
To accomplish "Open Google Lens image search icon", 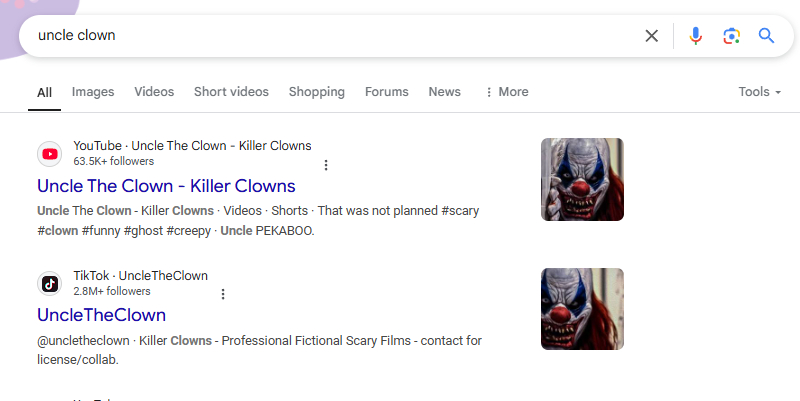I will [731, 36].
